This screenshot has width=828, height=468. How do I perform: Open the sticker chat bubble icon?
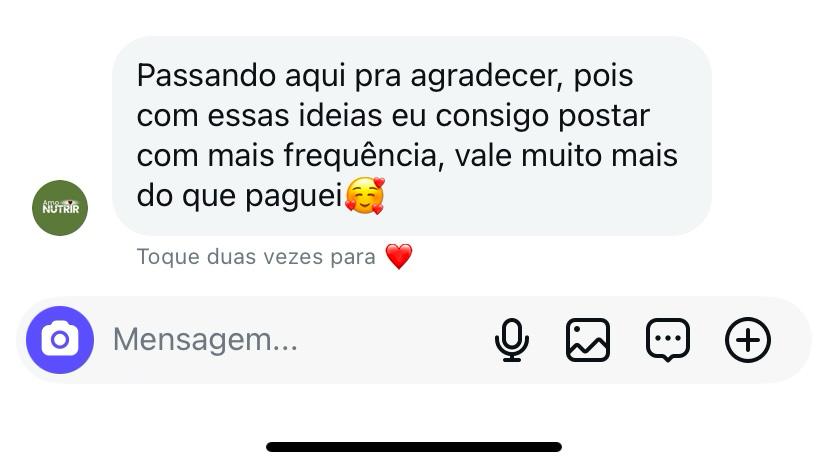[x=667, y=340]
